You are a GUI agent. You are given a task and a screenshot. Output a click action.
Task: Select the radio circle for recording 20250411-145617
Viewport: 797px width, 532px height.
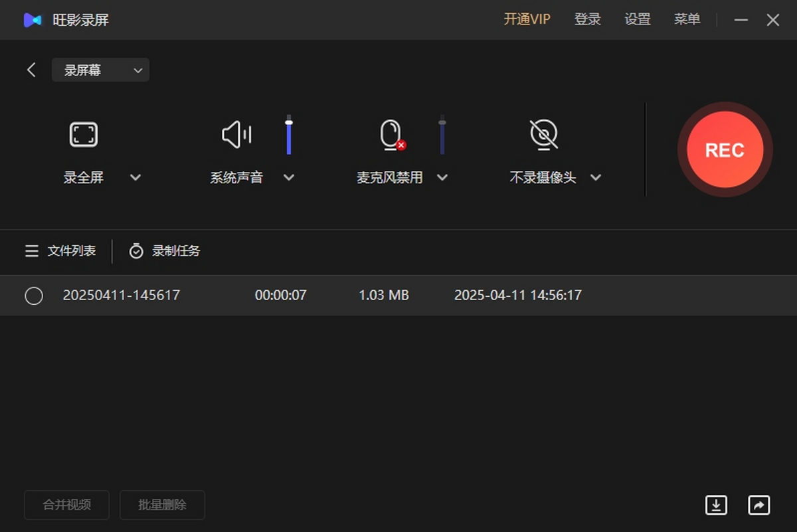coord(34,296)
